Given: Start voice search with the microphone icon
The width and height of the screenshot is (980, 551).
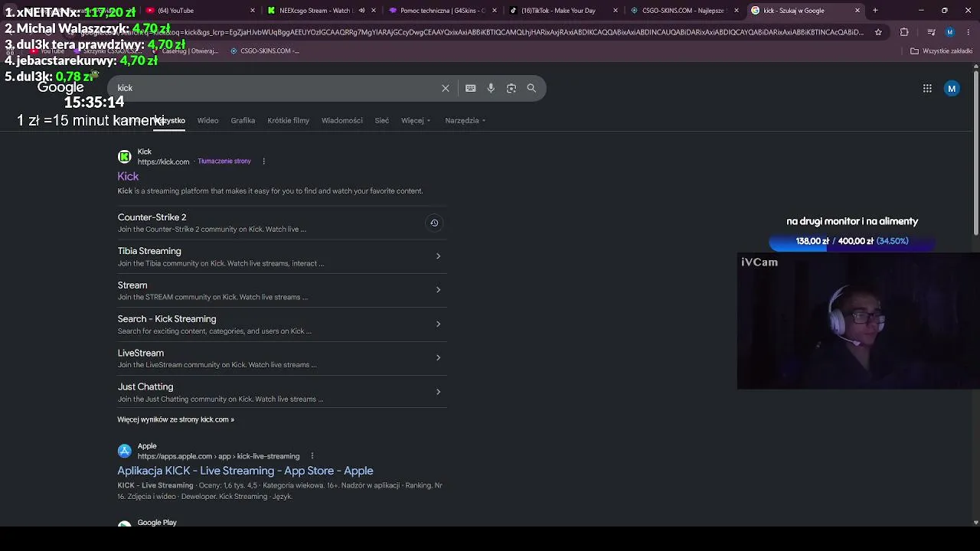Looking at the screenshot, I should click(491, 88).
